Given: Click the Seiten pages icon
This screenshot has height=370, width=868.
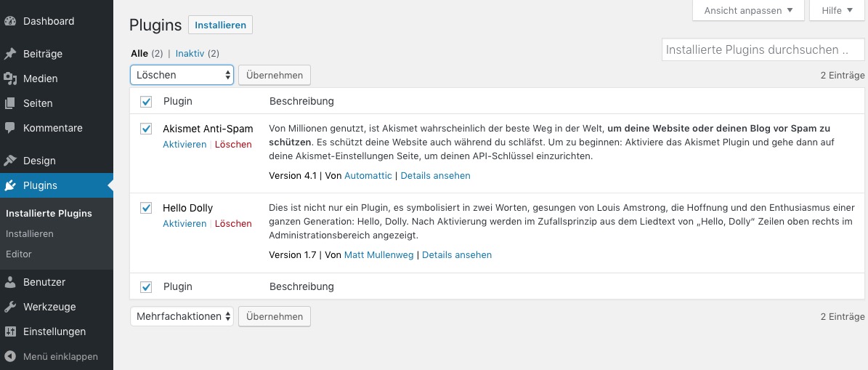Looking at the screenshot, I should pos(10,103).
